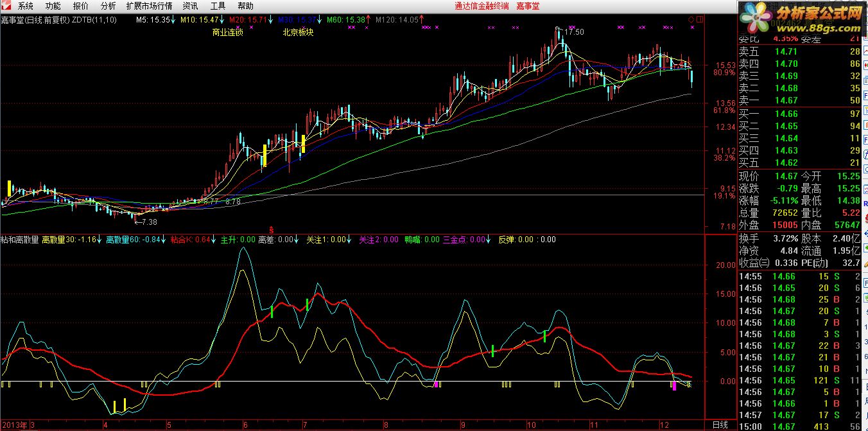
Task: Click the 主升: 0.00 label
Action: point(238,240)
